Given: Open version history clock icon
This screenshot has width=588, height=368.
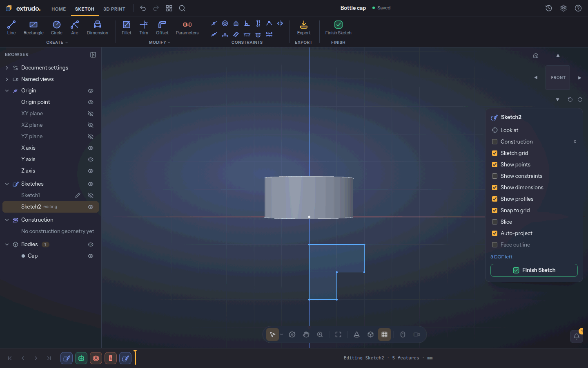Looking at the screenshot, I should click(549, 8).
